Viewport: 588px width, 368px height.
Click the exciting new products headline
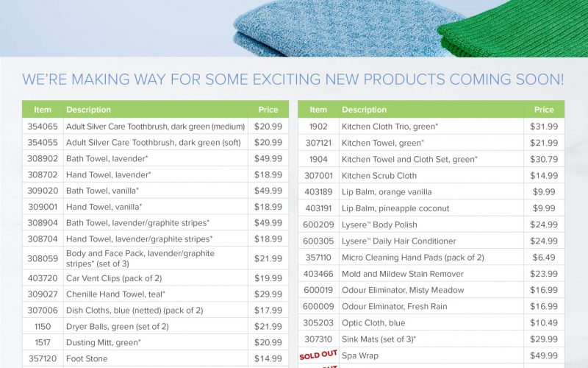click(293, 79)
